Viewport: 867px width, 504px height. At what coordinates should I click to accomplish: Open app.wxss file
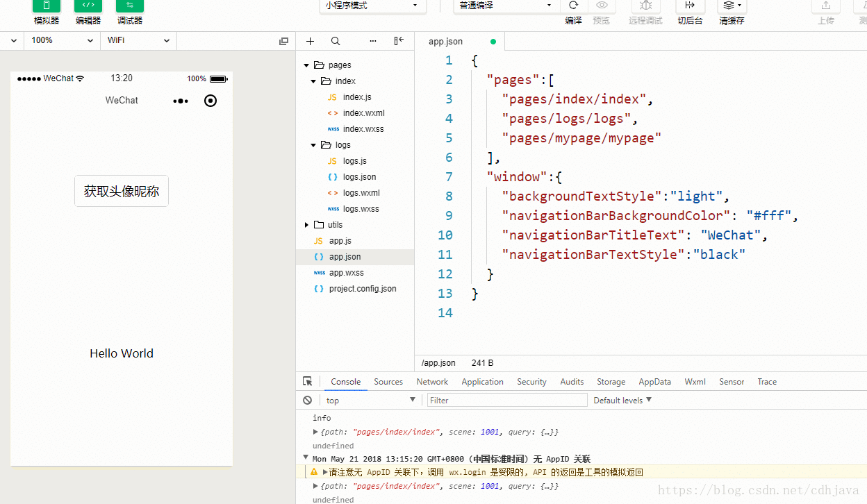pyautogui.click(x=347, y=273)
